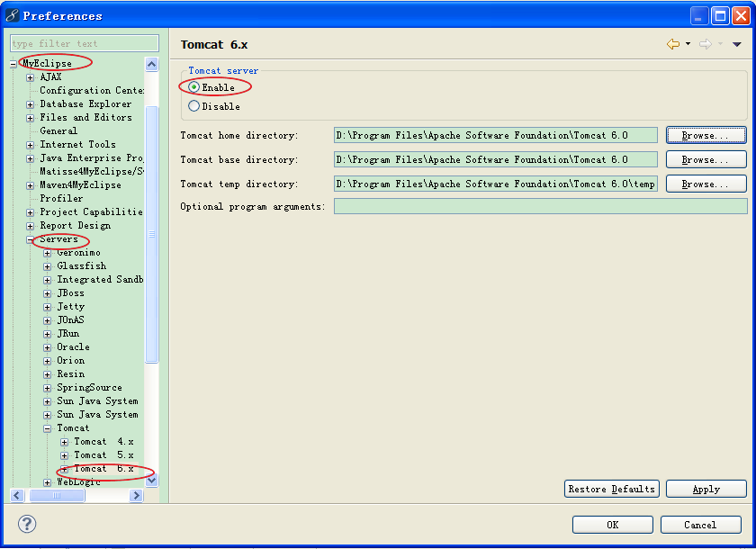Expand the Internet Tools node
Image resolution: width=756 pixels, height=549 pixels.
coord(31,145)
